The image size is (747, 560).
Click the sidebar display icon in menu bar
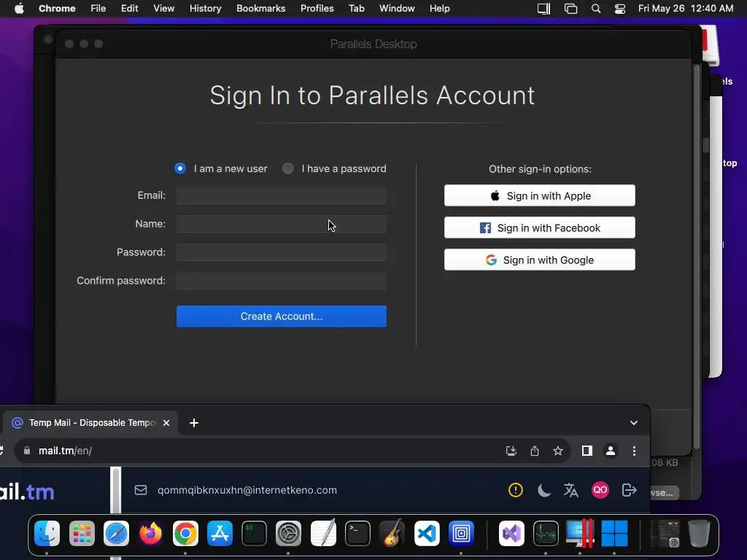(543, 9)
